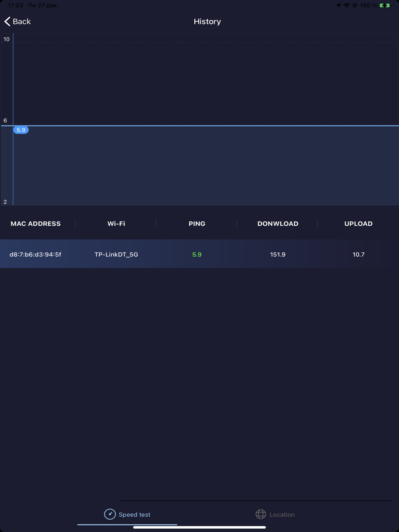Viewport: 399px width, 532px height.
Task: Open the Location tab label
Action: click(282, 514)
